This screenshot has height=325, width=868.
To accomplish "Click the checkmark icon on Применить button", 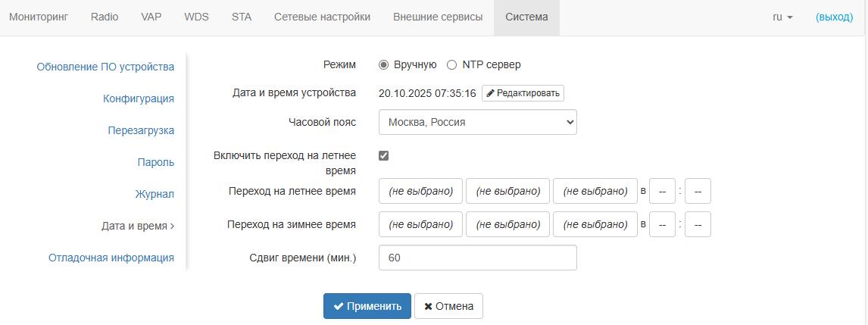I will click(339, 307).
